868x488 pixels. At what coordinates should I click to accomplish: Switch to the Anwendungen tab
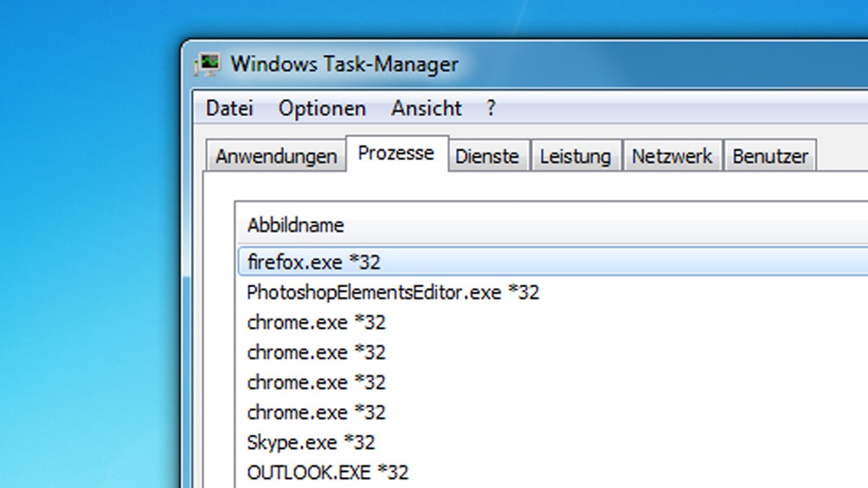[275, 156]
